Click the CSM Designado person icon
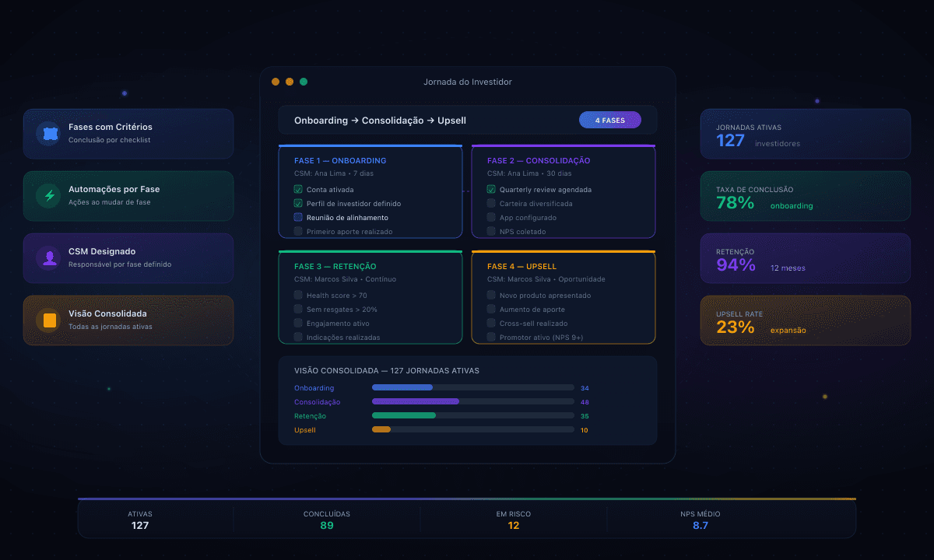 pyautogui.click(x=50, y=258)
